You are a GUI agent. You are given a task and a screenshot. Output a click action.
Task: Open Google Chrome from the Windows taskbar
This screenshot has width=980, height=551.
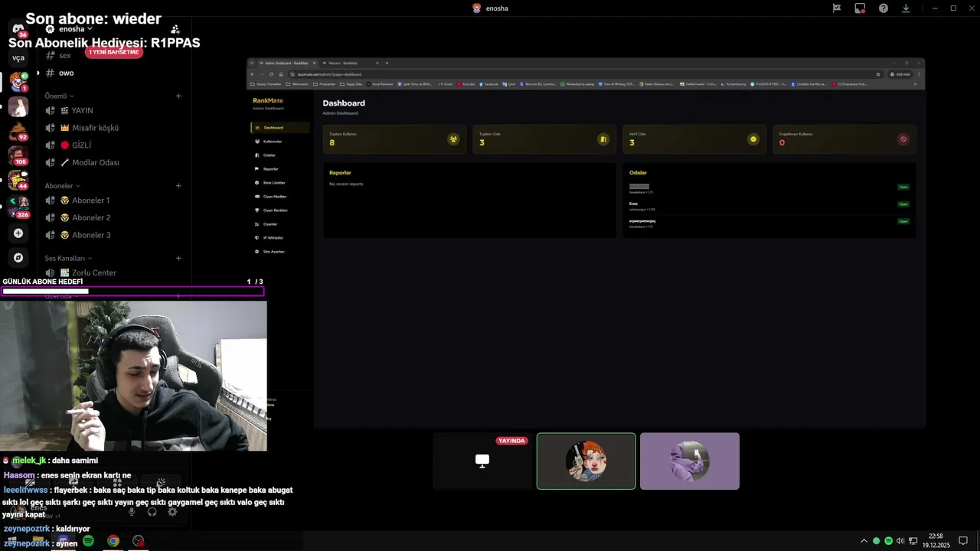click(113, 541)
